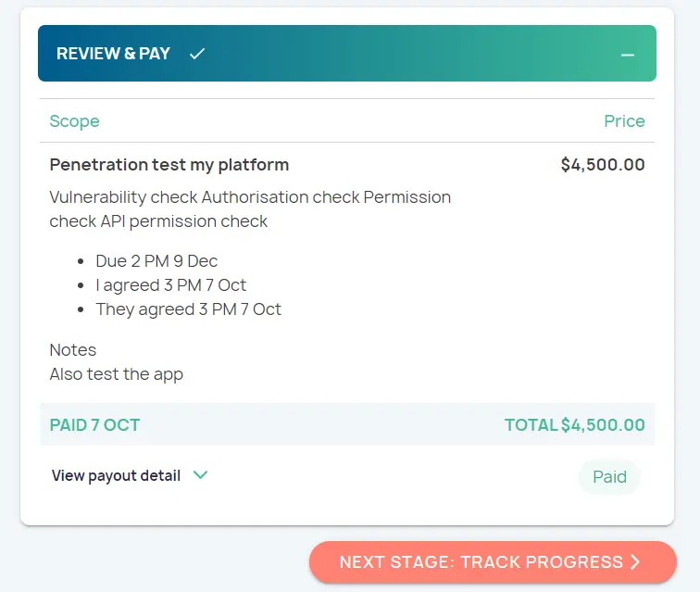Screen dimensions: 700x592
Task: Click the Notes label
Action: (x=72, y=350)
